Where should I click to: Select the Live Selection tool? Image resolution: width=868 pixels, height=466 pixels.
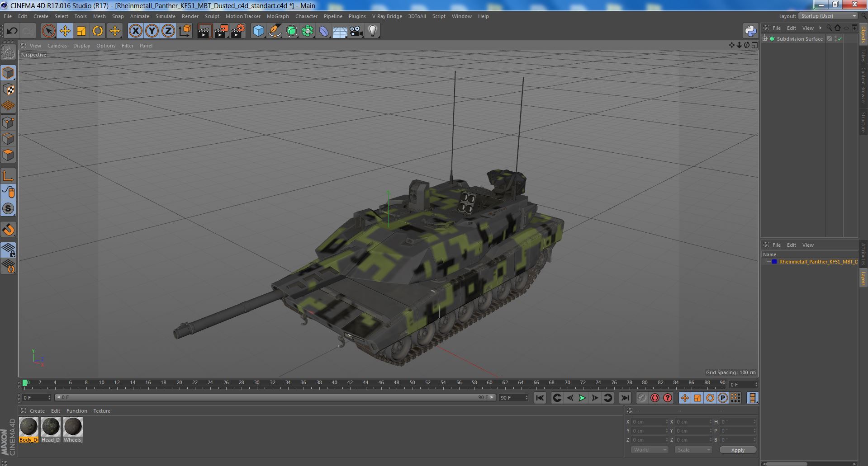tap(48, 31)
